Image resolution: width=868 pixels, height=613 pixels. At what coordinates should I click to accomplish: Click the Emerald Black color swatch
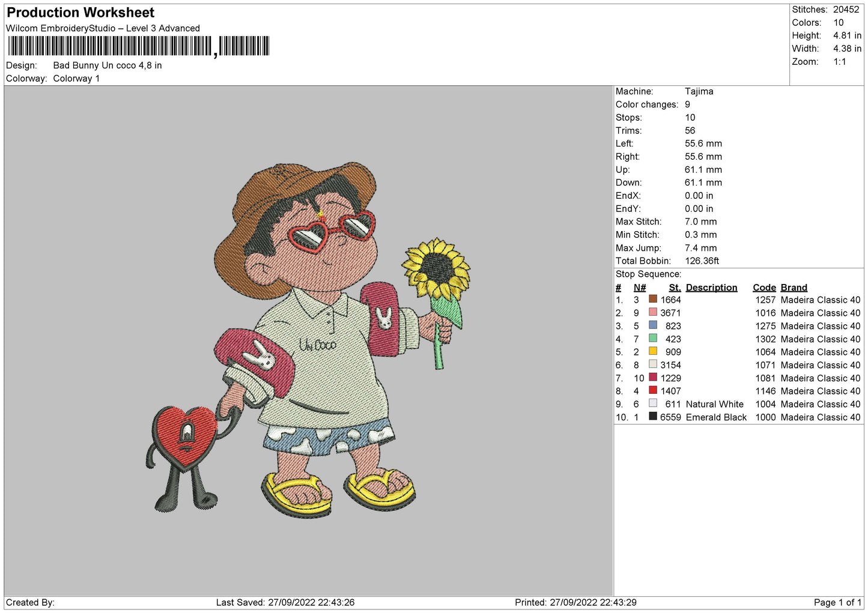[x=653, y=417]
